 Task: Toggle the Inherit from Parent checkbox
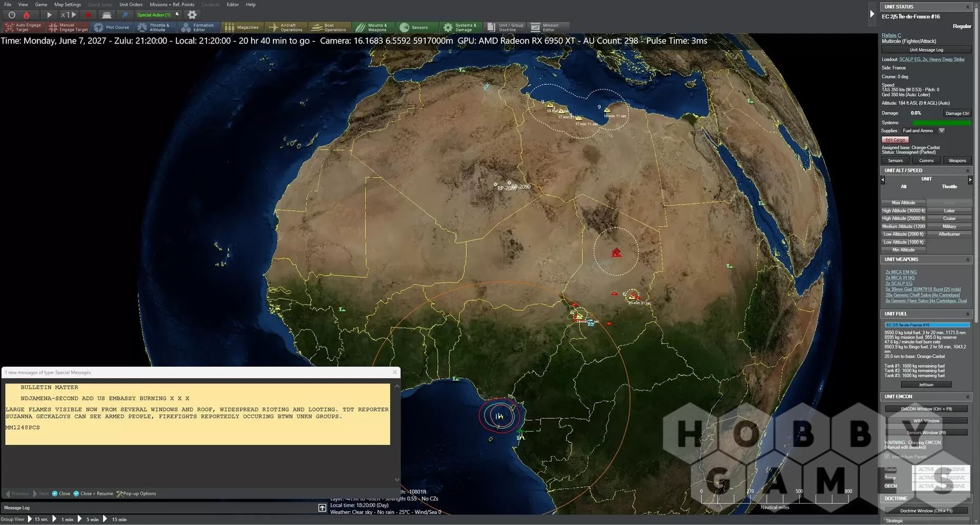point(887,457)
